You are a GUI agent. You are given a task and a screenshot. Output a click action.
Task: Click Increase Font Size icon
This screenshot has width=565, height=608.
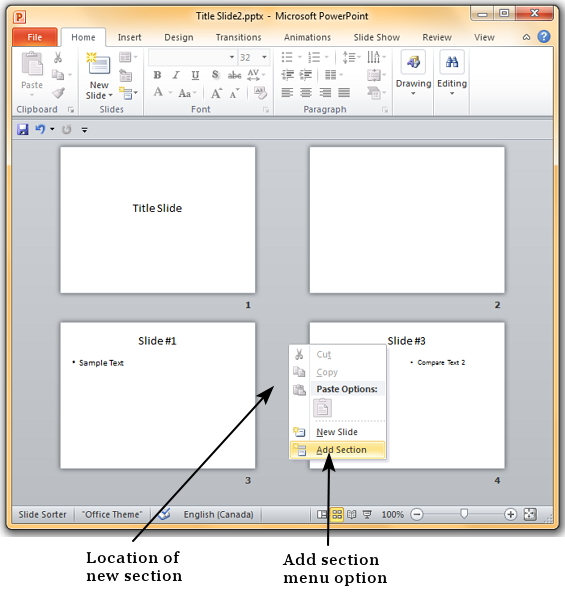216,93
